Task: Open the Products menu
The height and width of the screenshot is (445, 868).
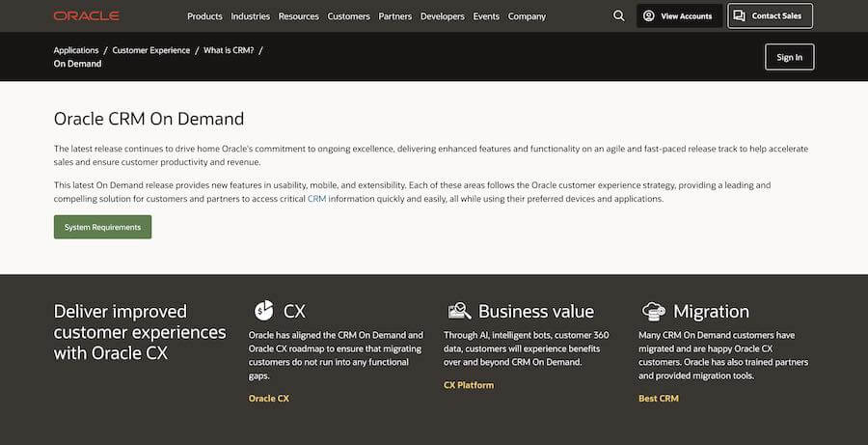Action: tap(204, 16)
